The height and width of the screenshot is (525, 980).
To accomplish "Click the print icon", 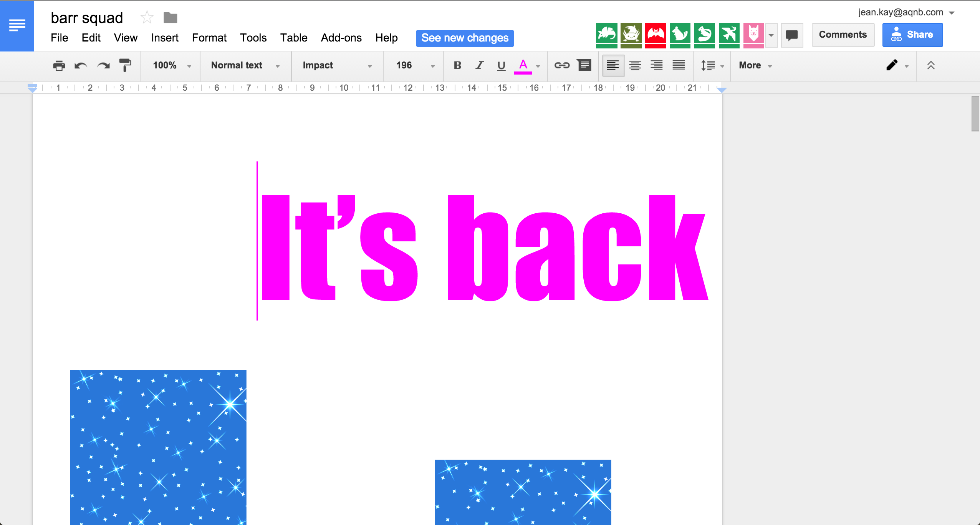I will 59,66.
